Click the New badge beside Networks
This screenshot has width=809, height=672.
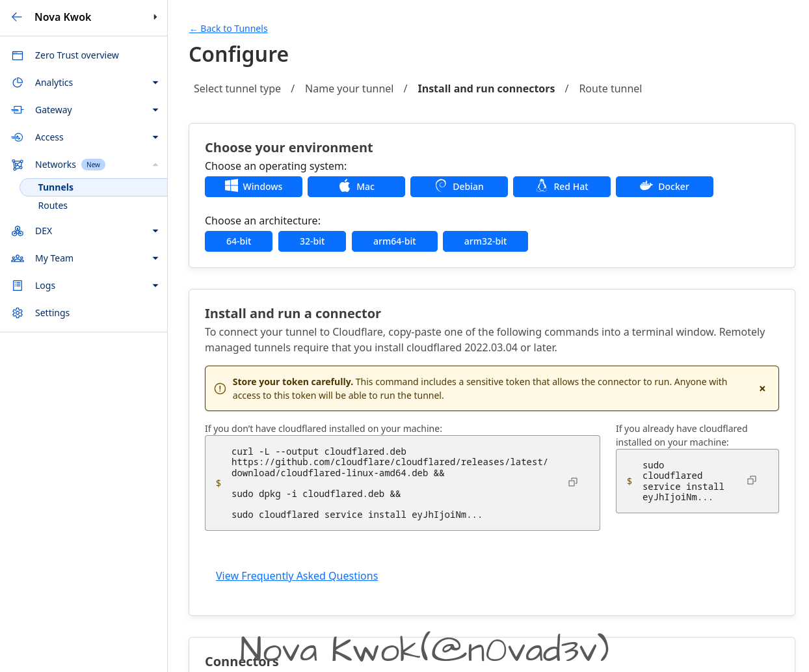tap(93, 165)
